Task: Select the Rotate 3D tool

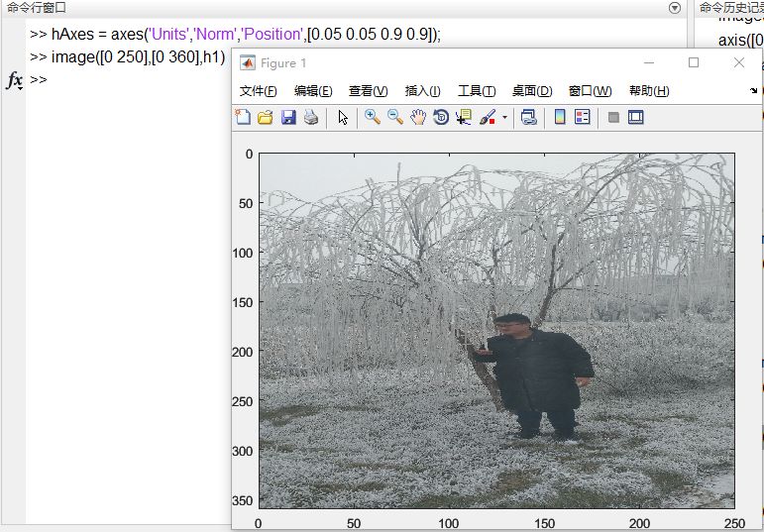Action: click(x=441, y=117)
